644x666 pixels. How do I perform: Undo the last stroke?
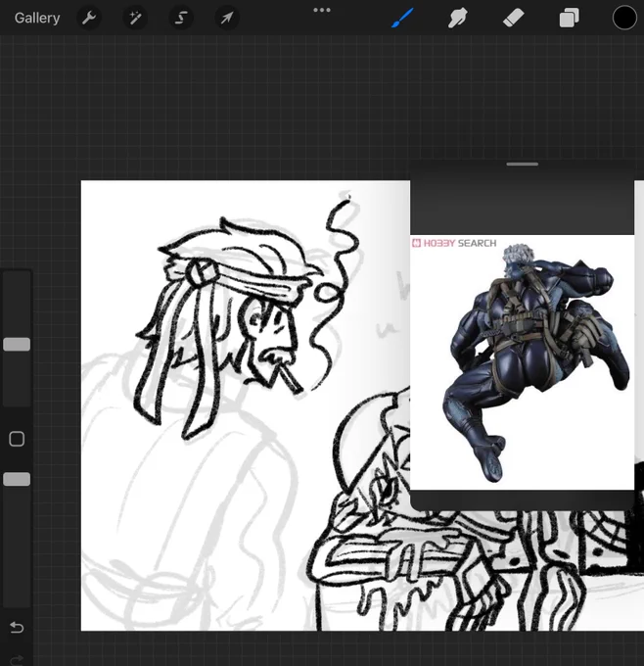tap(17, 628)
